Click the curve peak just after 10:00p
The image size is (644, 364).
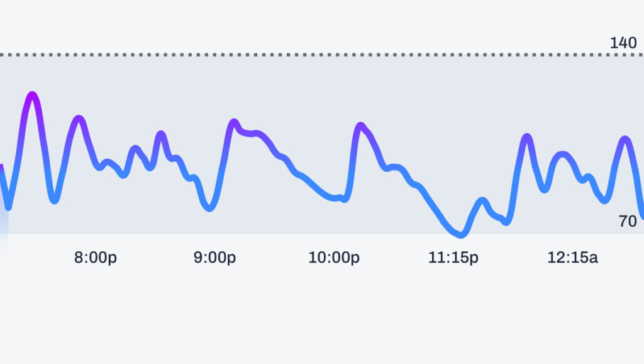pos(360,125)
